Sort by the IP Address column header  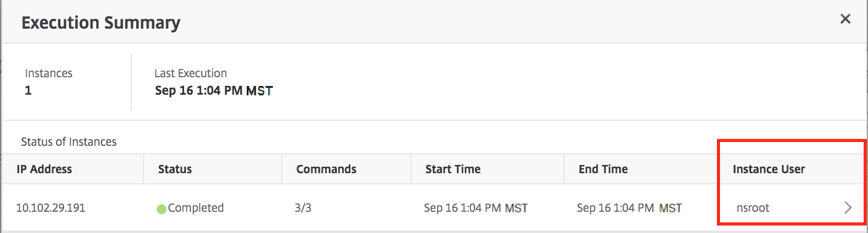pyautogui.click(x=44, y=169)
